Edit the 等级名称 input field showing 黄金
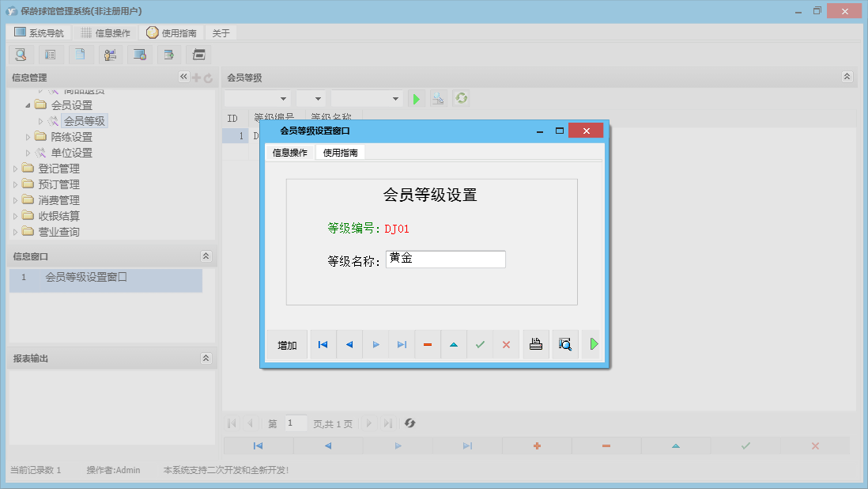Image resolution: width=868 pixels, height=489 pixels. pos(445,259)
